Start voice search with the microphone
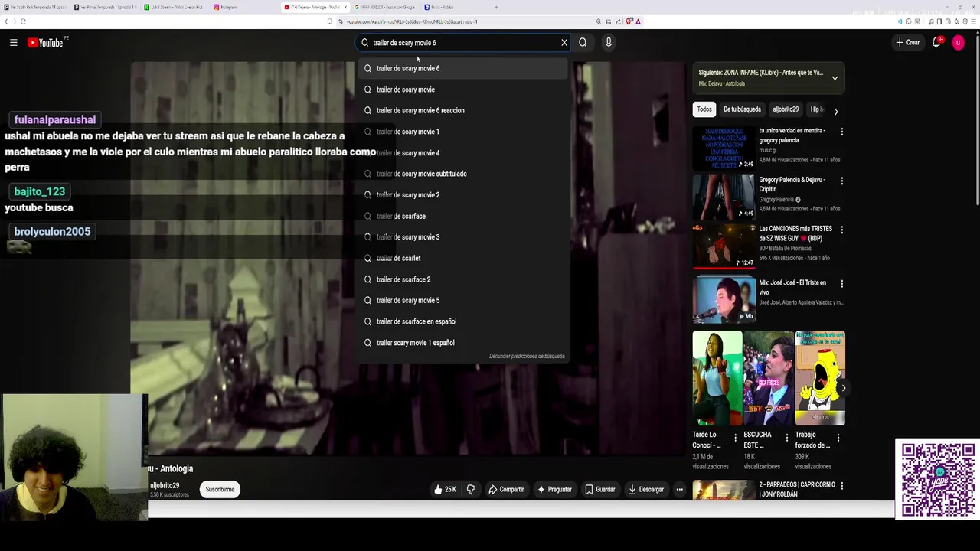This screenshot has height=551, width=980. tap(609, 43)
